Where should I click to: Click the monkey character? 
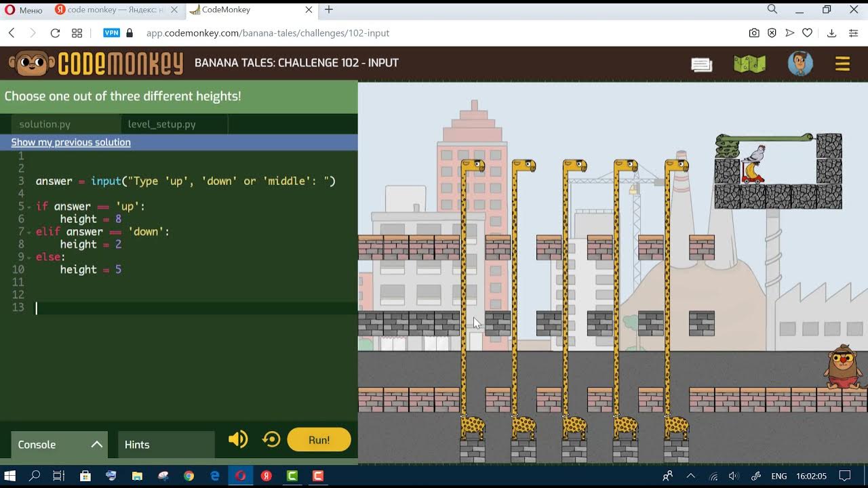tap(844, 367)
